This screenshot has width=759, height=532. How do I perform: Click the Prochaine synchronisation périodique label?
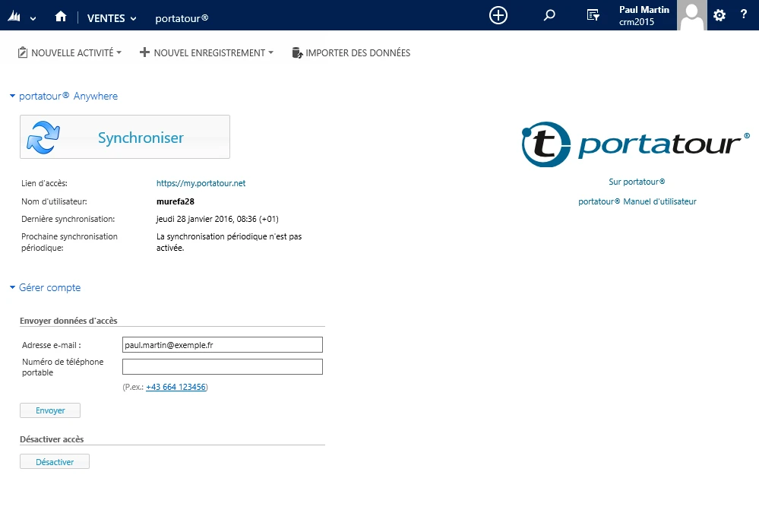click(69, 242)
